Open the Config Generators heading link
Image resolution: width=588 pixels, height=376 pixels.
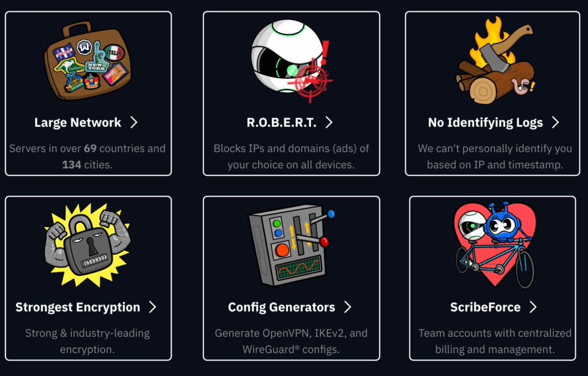tap(281, 308)
